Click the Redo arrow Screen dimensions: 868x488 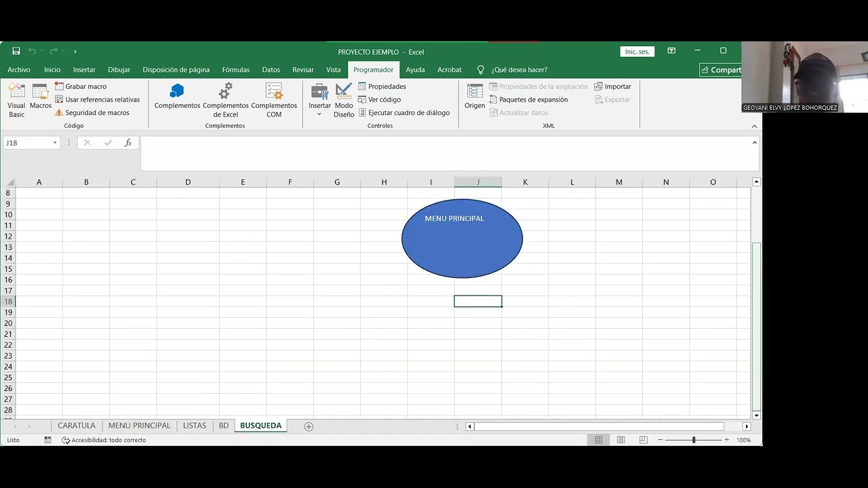point(54,52)
